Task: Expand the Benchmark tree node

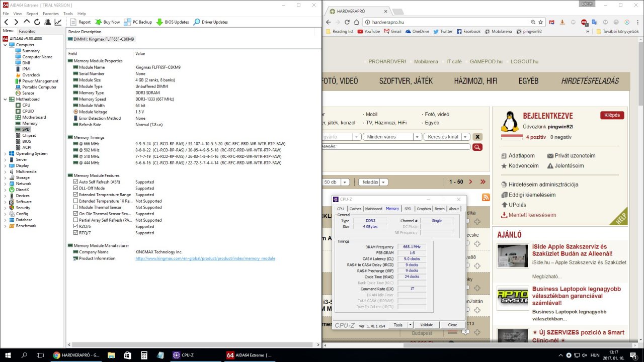Action: [x=5, y=226]
